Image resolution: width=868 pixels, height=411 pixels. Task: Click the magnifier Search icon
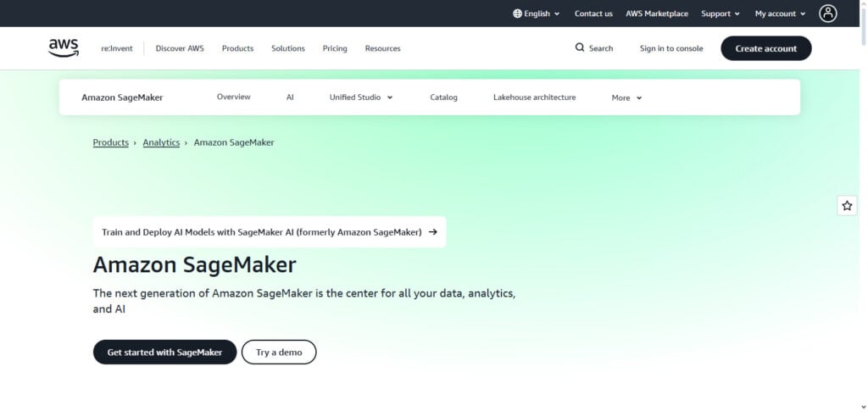[x=580, y=47]
